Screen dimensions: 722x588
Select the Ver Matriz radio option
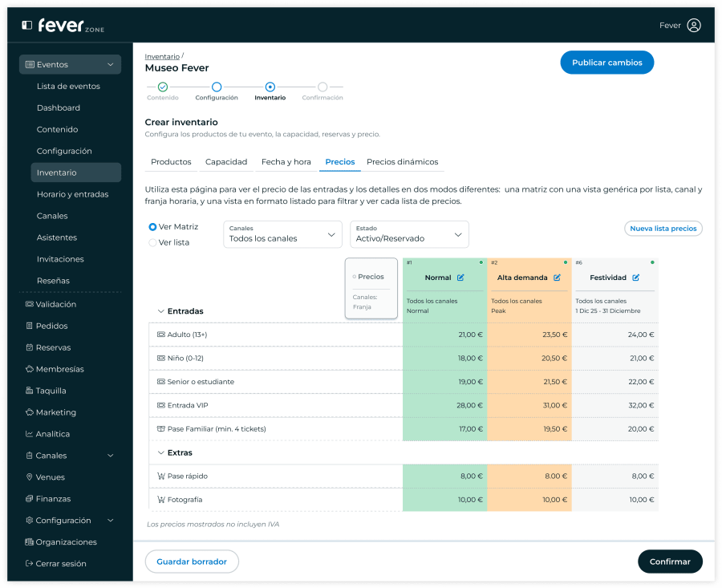pyautogui.click(x=152, y=227)
